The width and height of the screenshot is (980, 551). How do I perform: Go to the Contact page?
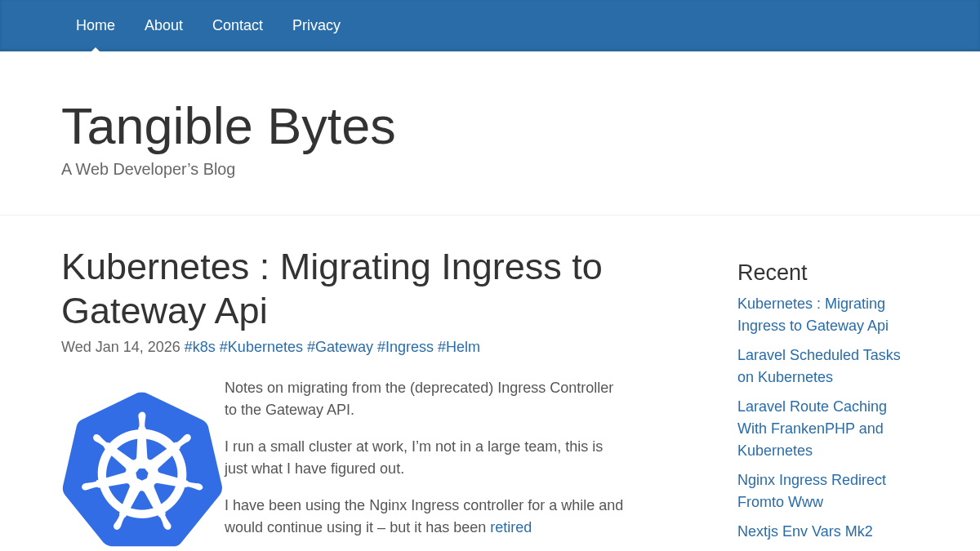pyautogui.click(x=238, y=25)
